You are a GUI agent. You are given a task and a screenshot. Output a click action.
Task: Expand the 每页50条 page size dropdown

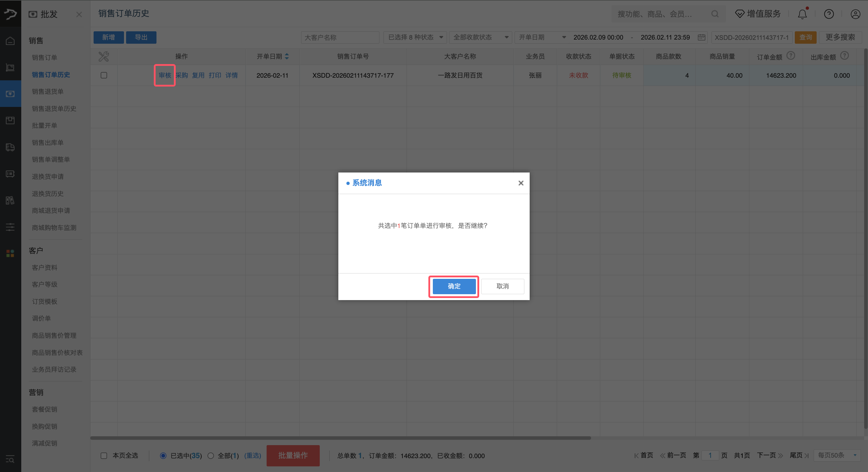[837, 455]
